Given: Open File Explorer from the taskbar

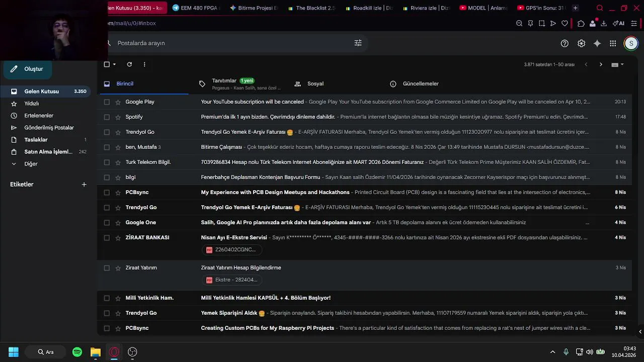Looking at the screenshot, I should (x=96, y=352).
